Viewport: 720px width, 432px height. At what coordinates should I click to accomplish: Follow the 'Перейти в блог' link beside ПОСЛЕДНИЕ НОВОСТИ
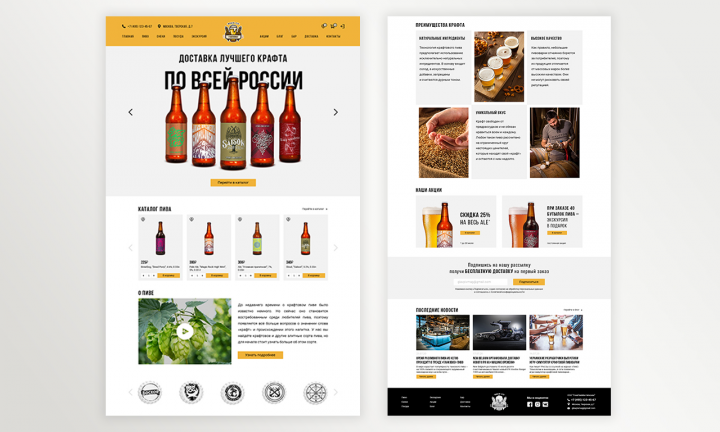click(x=573, y=310)
